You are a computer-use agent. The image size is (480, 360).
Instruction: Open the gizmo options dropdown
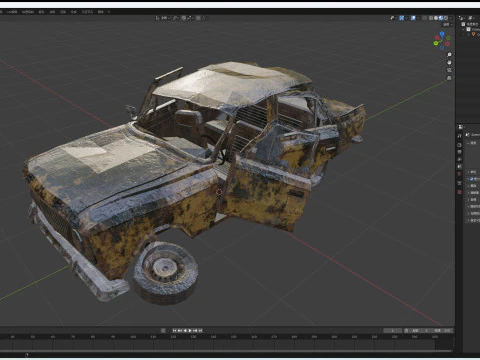pos(407,18)
